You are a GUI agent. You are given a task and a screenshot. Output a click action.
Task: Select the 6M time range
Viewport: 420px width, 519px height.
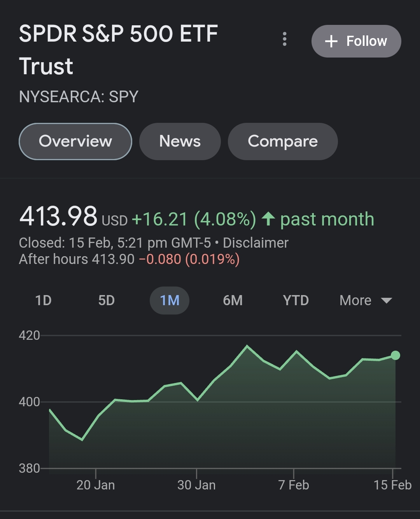pos(233,301)
